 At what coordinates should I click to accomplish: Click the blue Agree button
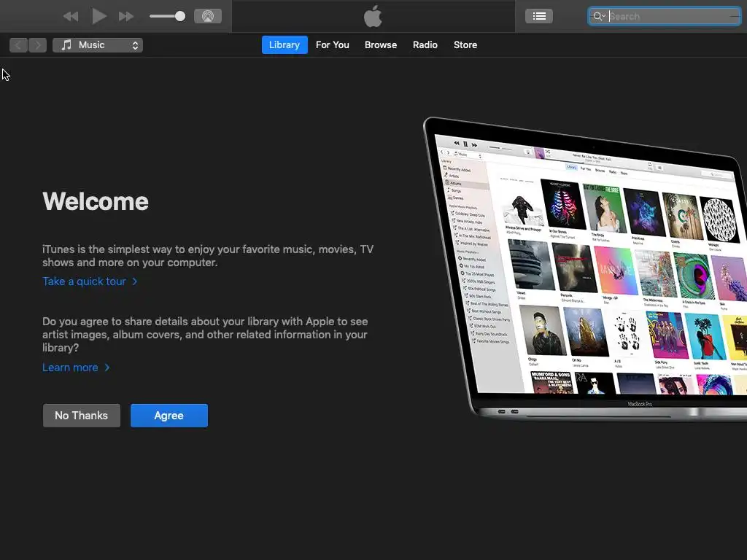pyautogui.click(x=169, y=416)
